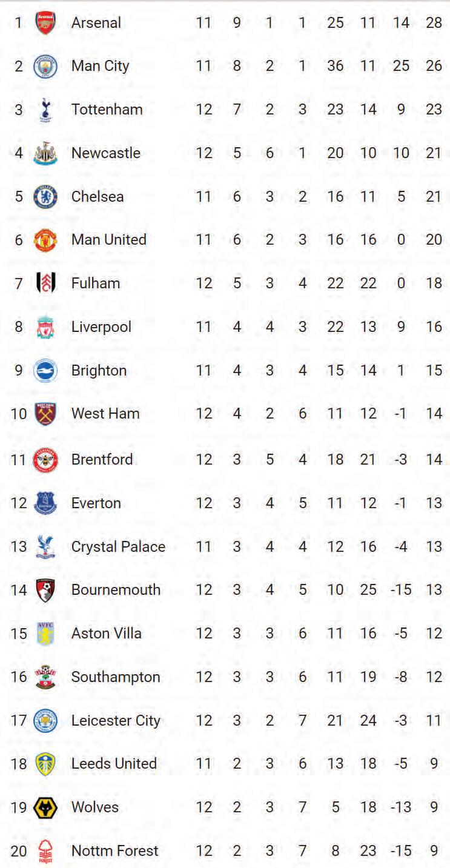The height and width of the screenshot is (868, 450).
Task: Select the West Ham crest
Action: click(x=45, y=414)
